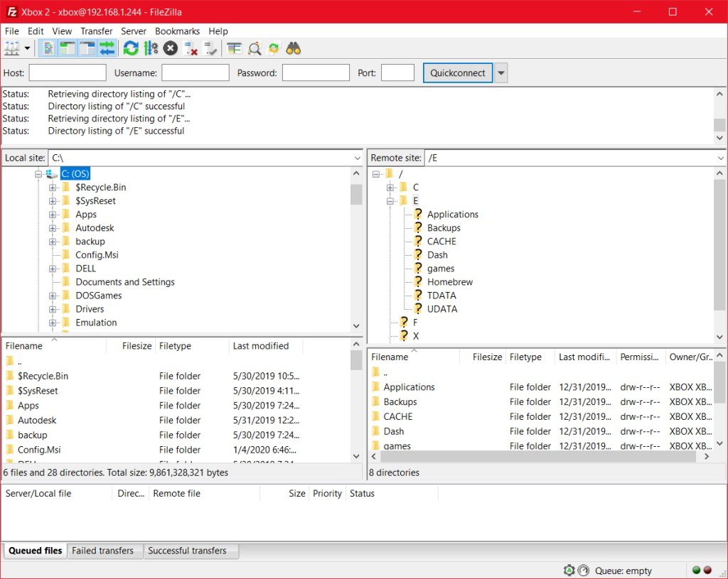Toggle message log display
The height and width of the screenshot is (579, 728).
coord(48,48)
